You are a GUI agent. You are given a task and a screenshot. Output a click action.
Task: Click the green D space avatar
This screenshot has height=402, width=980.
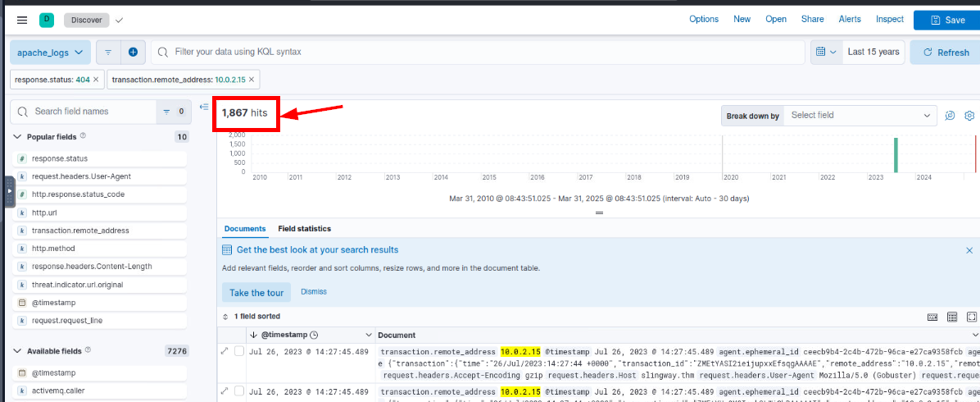(x=46, y=20)
